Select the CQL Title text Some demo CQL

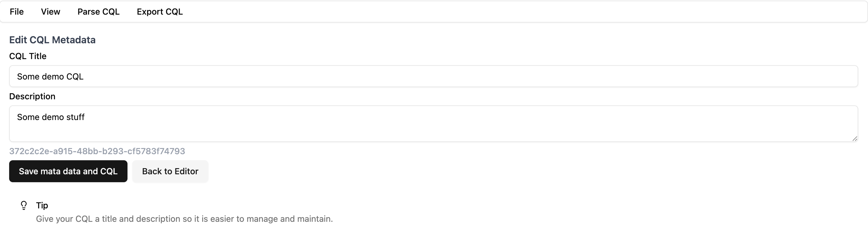coord(50,76)
